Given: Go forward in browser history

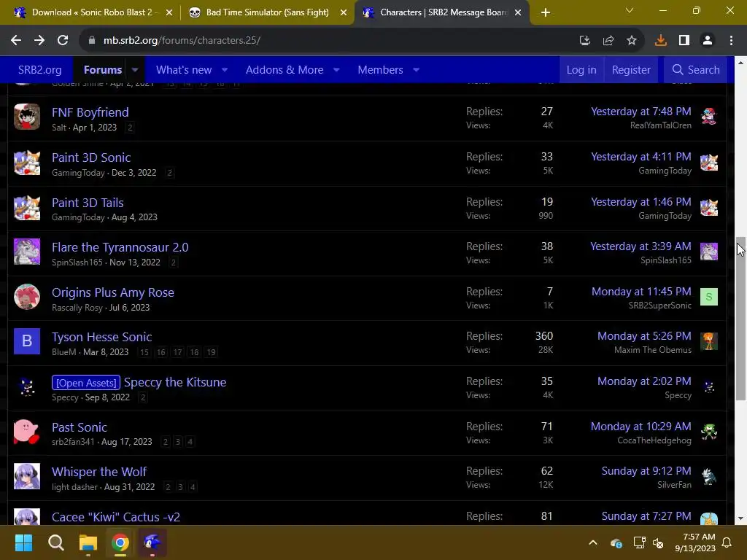Looking at the screenshot, I should pos(39,41).
